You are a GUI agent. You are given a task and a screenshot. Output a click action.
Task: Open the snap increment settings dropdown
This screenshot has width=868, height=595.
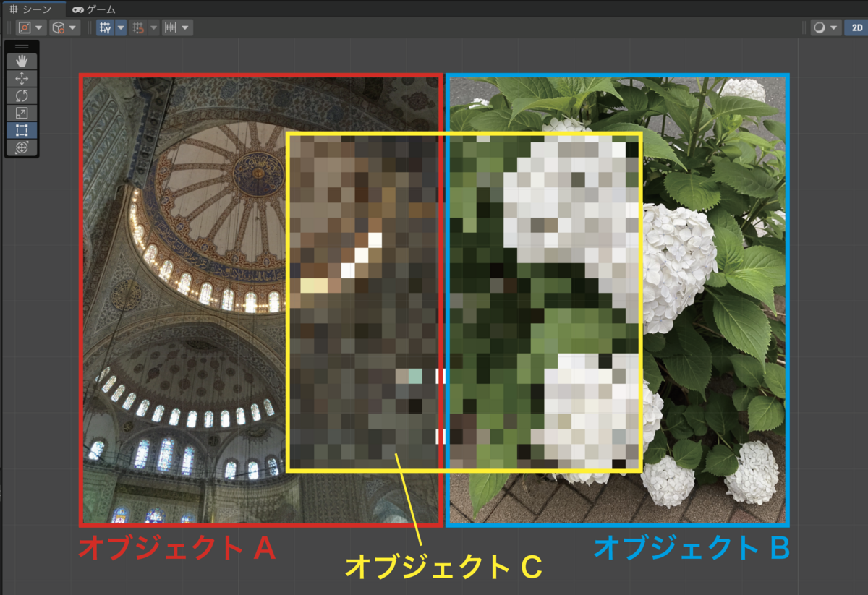tap(184, 27)
